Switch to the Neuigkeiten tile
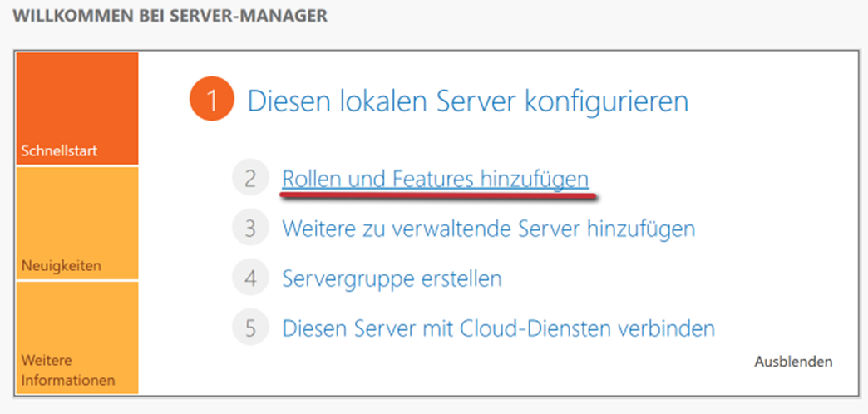 pyautogui.click(x=76, y=223)
